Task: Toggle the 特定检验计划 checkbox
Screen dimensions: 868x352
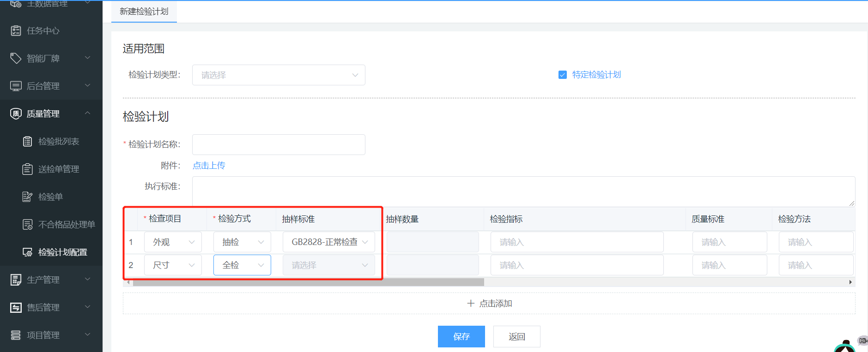Action: click(x=562, y=75)
